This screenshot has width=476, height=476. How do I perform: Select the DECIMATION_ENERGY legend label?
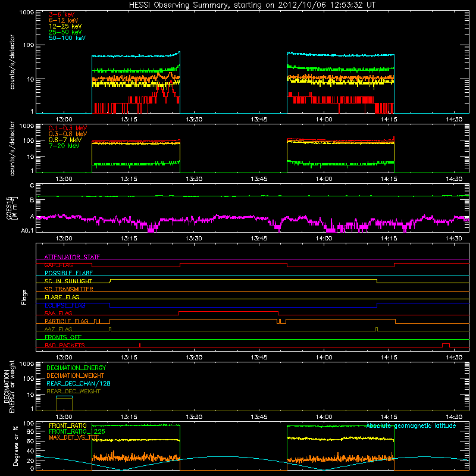(76, 368)
